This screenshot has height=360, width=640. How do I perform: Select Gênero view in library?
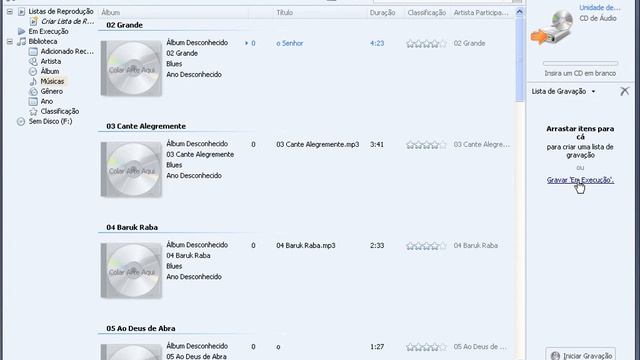51,91
